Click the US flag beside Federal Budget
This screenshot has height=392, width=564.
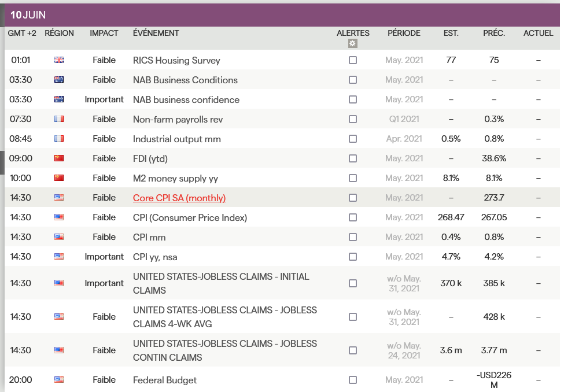pos(59,380)
